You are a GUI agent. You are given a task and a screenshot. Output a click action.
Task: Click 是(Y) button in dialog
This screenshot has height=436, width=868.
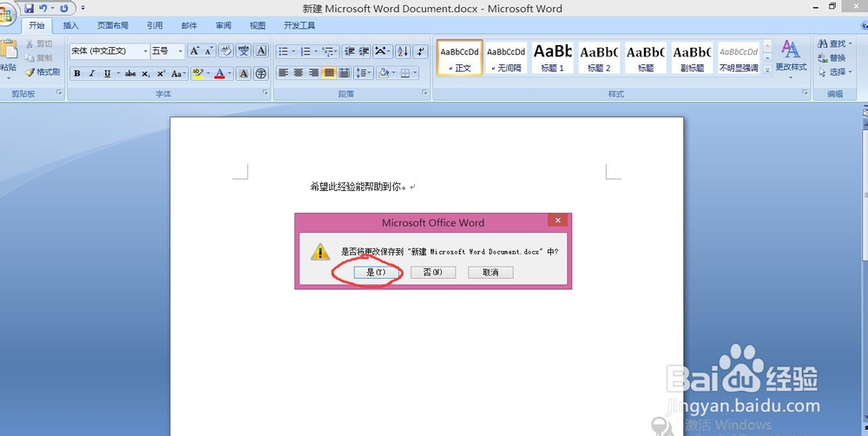point(377,272)
